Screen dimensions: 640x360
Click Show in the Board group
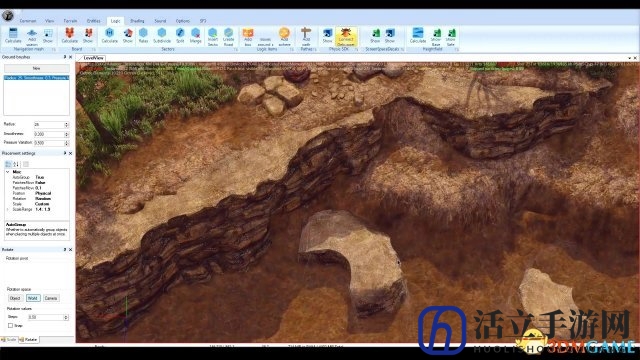pyautogui.click(x=88, y=36)
